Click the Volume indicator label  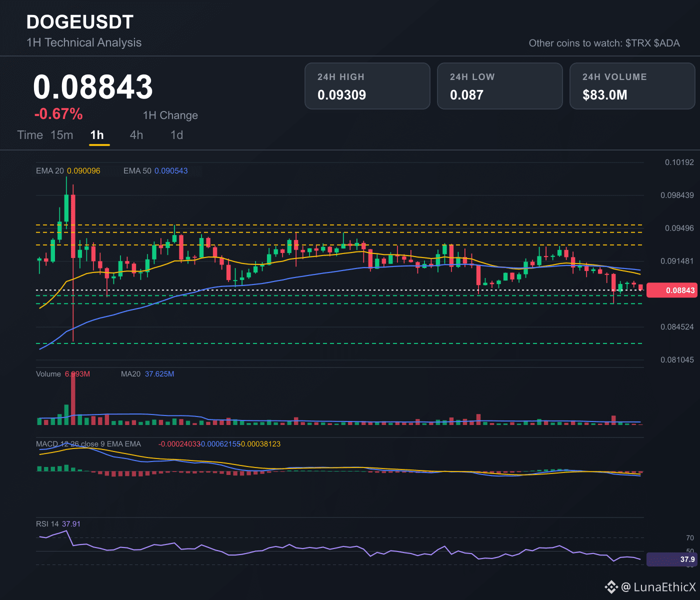[x=48, y=374]
